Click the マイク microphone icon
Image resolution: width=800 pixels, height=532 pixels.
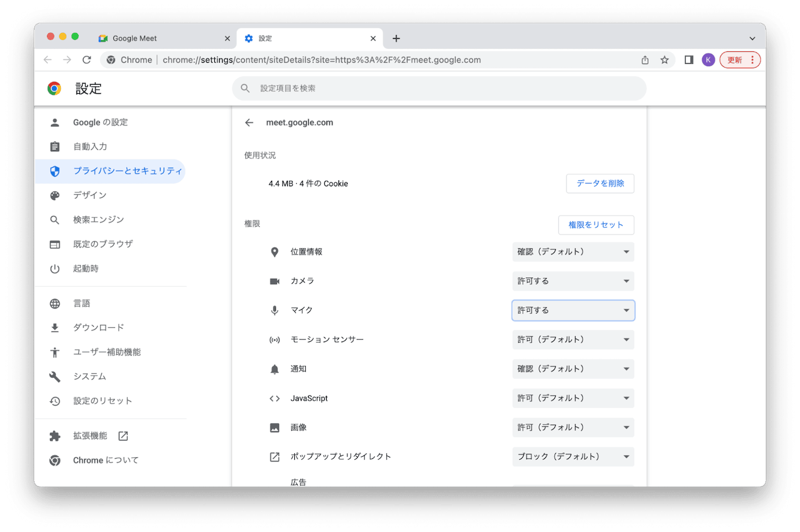point(275,310)
